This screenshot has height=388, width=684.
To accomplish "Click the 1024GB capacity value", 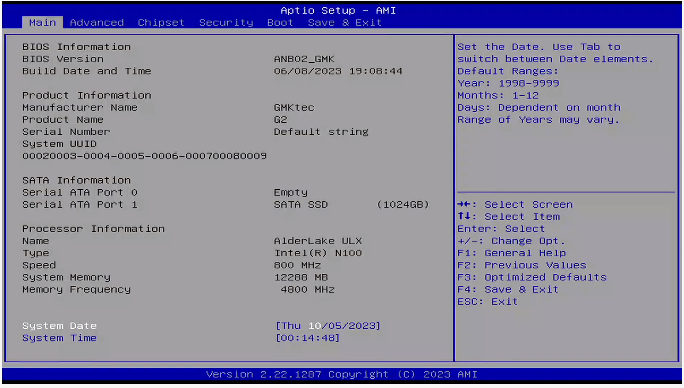I will (x=403, y=205).
